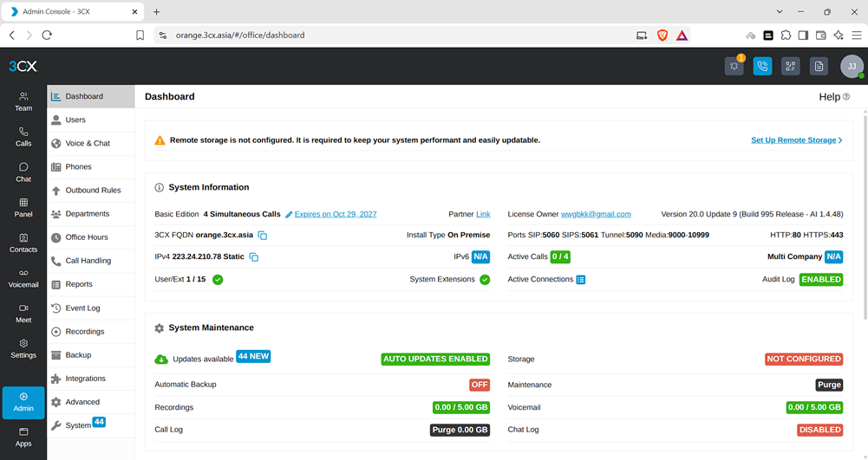
Task: Open Departments in admin menu
Action: point(91,214)
